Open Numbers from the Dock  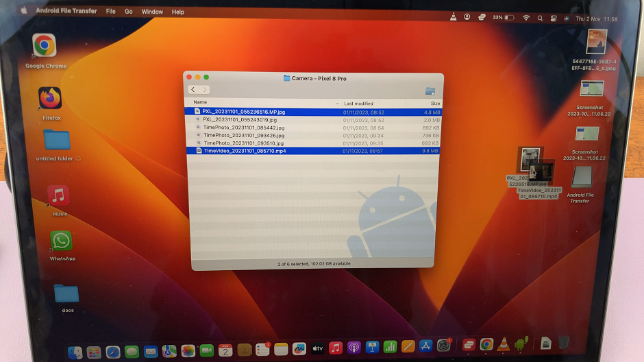tap(391, 347)
